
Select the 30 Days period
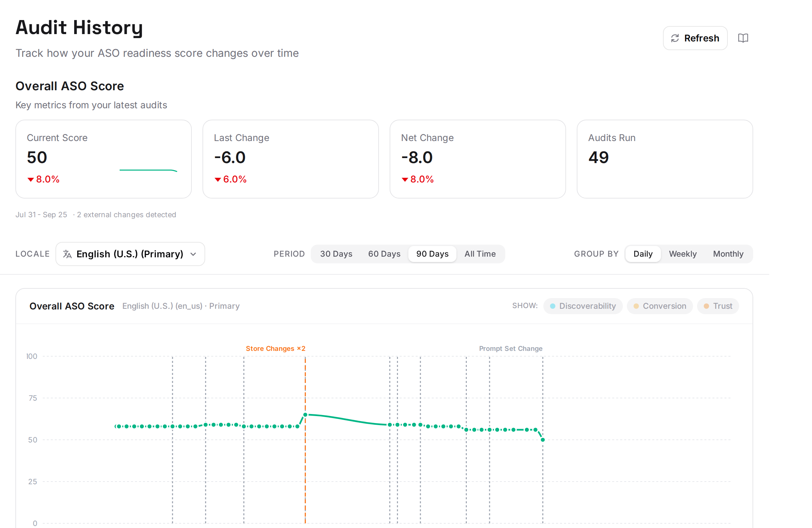pyautogui.click(x=336, y=254)
